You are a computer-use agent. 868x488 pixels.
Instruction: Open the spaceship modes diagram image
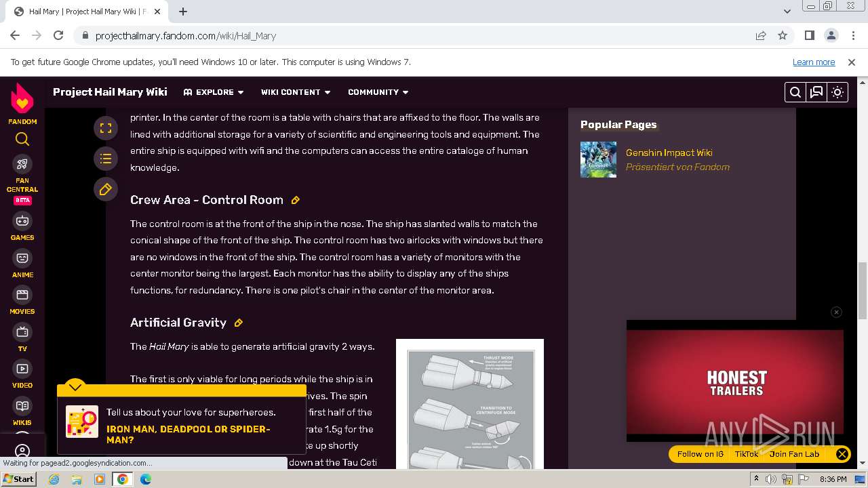(x=470, y=404)
